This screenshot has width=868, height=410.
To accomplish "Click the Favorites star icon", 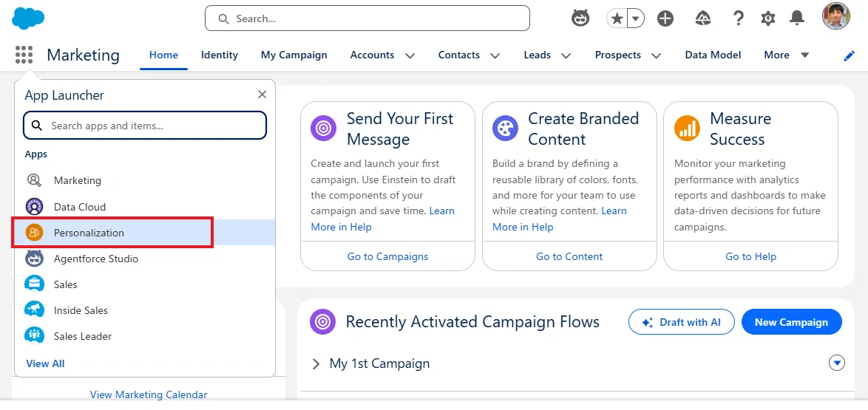I will point(617,18).
